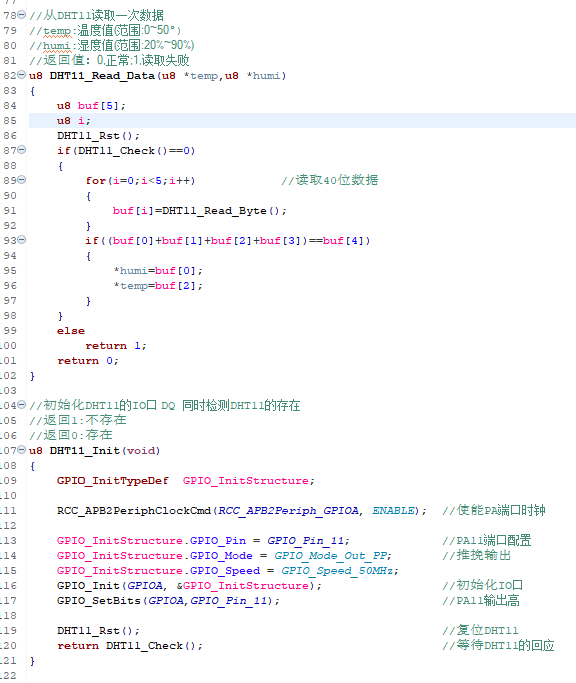Collapse the comment block at line 78
The image size is (576, 683).
coord(21,15)
